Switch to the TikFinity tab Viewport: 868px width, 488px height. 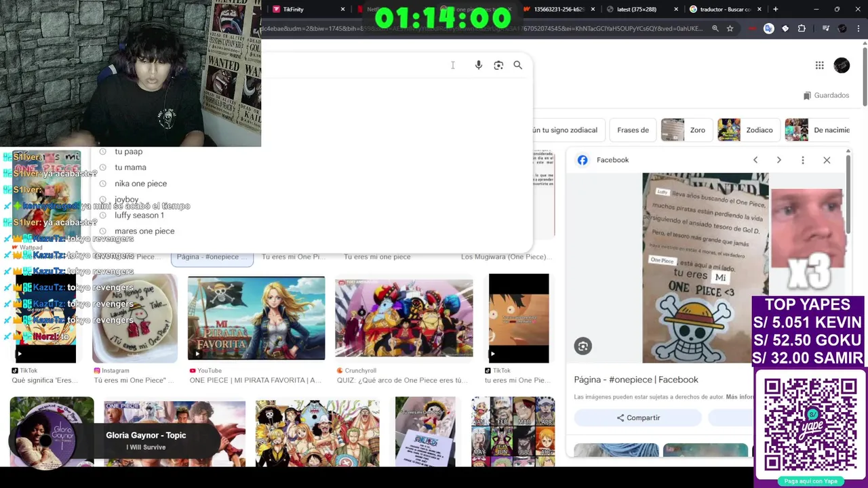(309, 9)
